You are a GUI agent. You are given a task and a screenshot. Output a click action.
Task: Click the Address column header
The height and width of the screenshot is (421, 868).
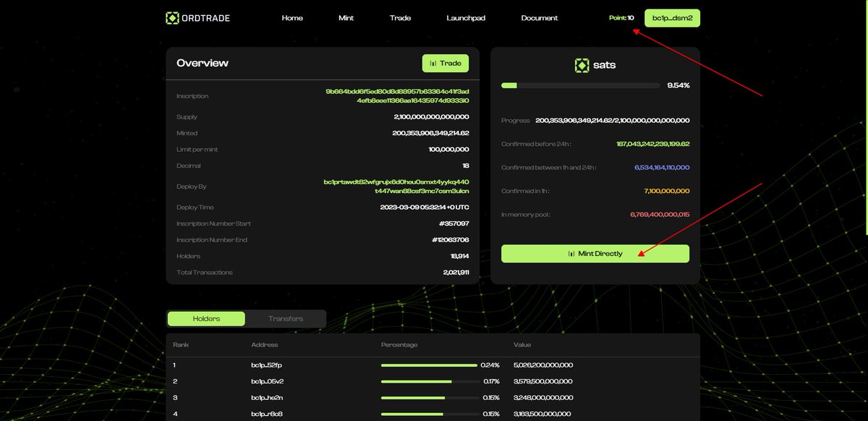tap(264, 345)
